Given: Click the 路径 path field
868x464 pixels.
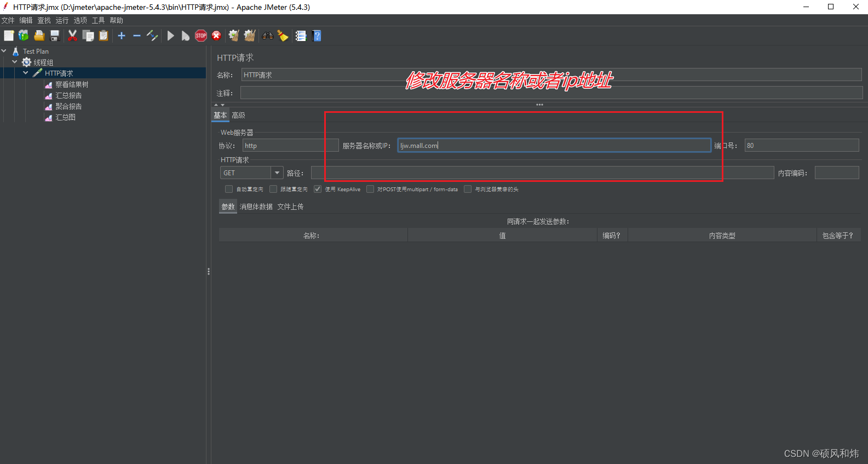Looking at the screenshot, I should [x=542, y=173].
